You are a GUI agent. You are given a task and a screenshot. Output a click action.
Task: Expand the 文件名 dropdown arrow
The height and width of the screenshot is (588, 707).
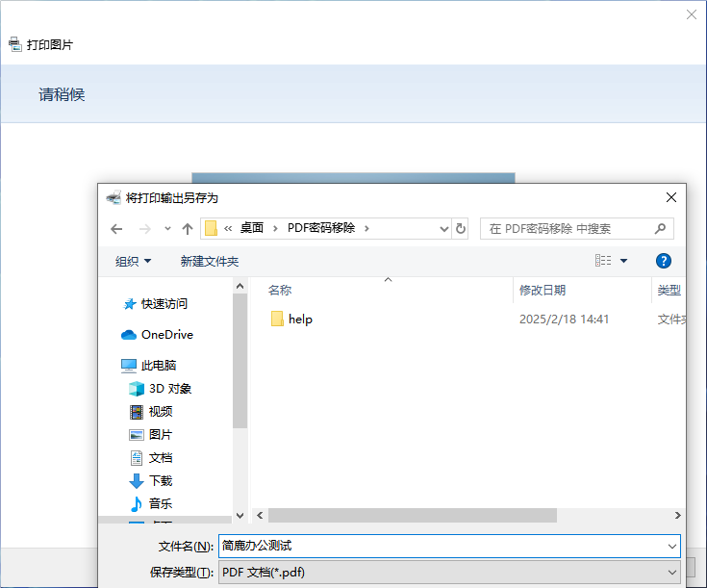pos(671,546)
